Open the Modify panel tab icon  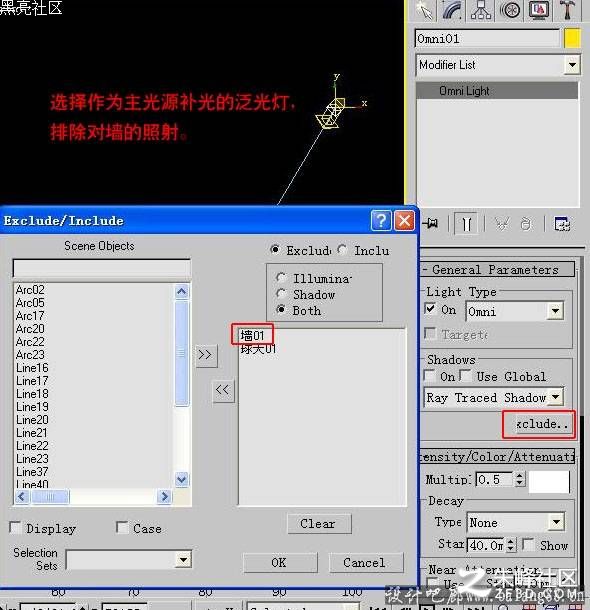coord(452,10)
